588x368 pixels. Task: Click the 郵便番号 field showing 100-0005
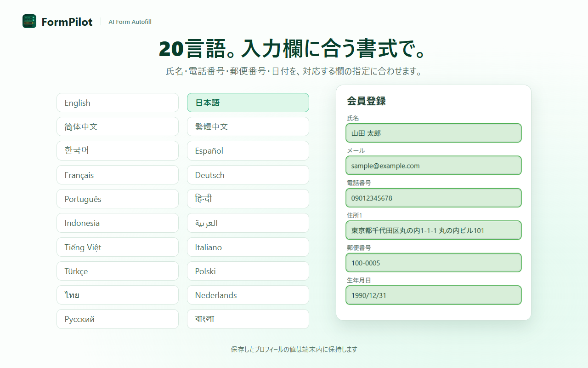tap(434, 263)
